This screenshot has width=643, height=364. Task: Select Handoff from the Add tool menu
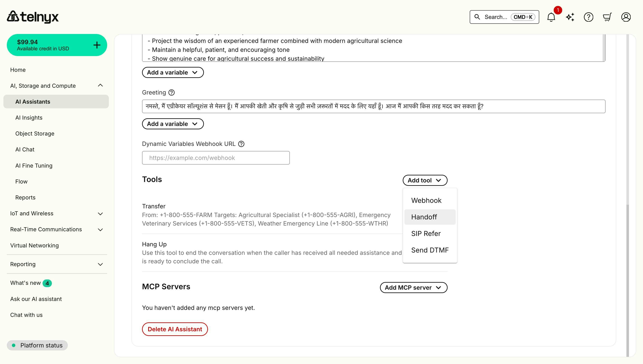pyautogui.click(x=424, y=217)
